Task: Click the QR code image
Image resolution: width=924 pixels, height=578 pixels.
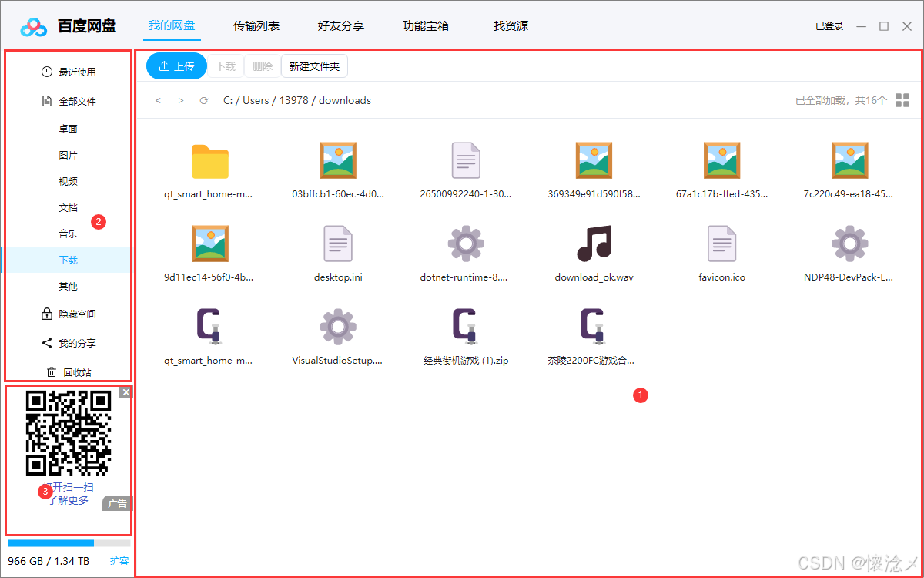Action: 69,433
